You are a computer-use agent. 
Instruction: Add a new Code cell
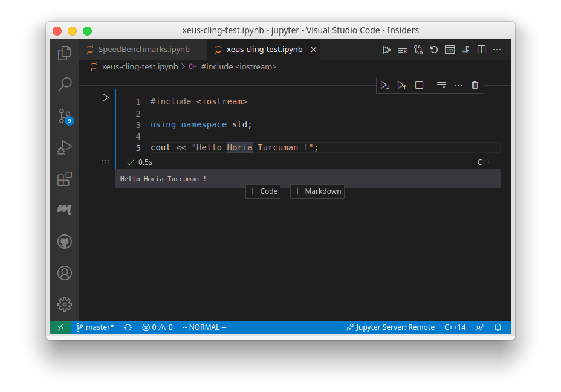point(263,191)
